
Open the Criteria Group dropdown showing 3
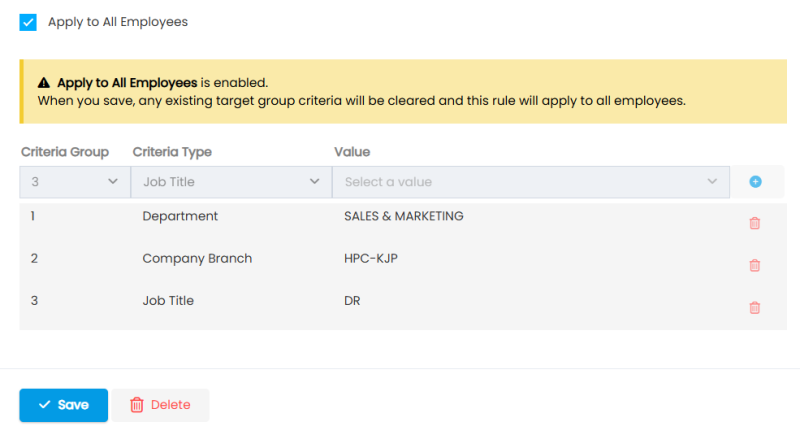point(74,182)
